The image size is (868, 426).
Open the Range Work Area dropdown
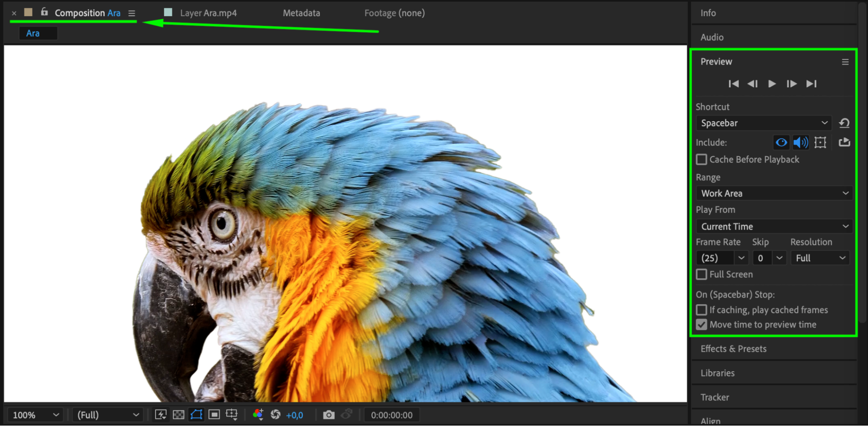coord(774,193)
